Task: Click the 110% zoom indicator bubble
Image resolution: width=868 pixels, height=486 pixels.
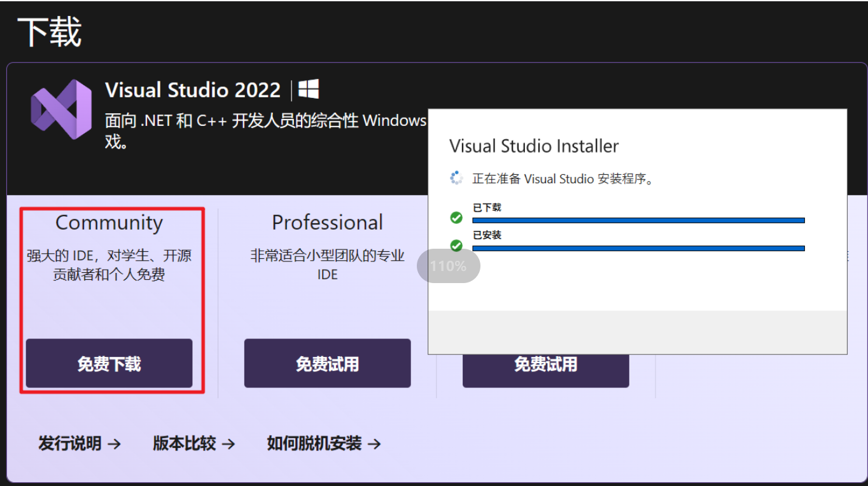Action: coord(448,266)
